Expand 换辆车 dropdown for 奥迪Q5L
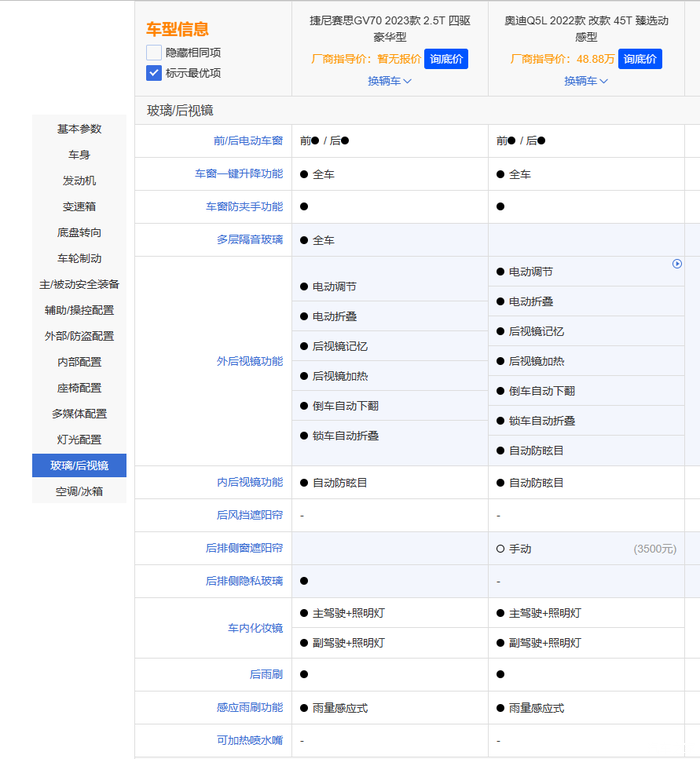The width and height of the screenshot is (700, 759). click(586, 81)
